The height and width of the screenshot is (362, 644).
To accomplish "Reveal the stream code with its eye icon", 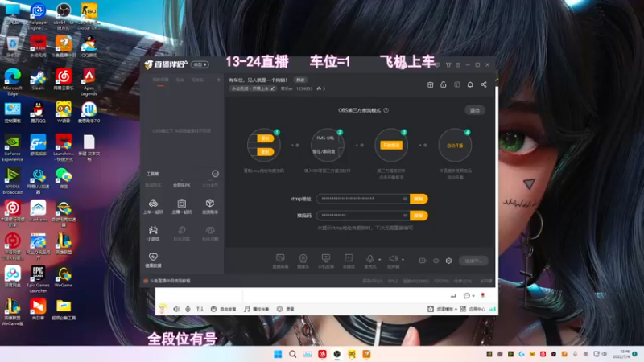I will (x=405, y=216).
